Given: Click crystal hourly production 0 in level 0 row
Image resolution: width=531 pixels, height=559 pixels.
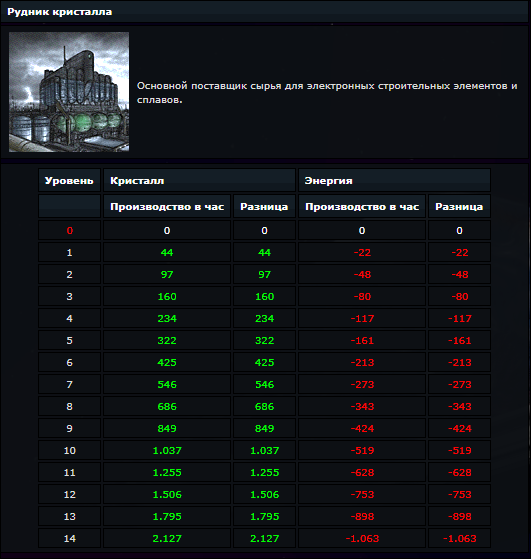Looking at the screenshot, I should (167, 230).
